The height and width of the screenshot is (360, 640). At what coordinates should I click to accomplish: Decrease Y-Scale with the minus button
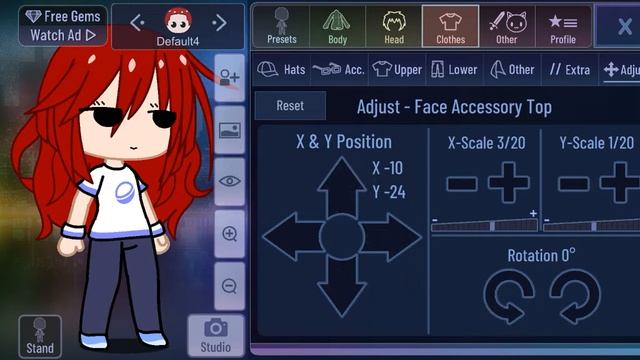point(573,183)
